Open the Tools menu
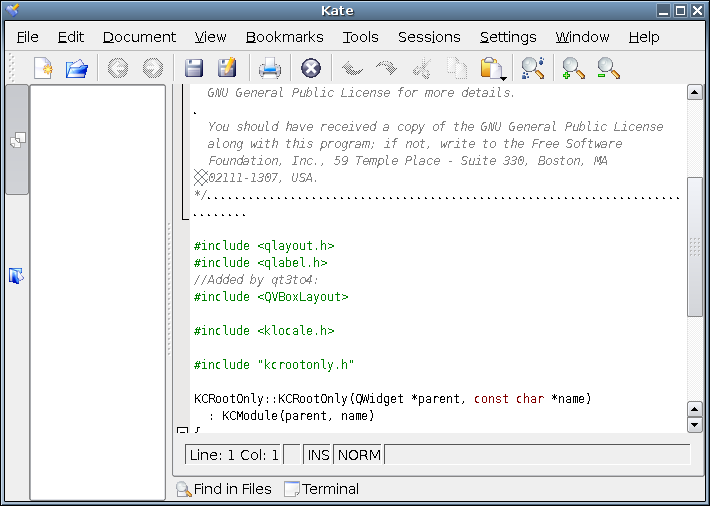 click(360, 37)
